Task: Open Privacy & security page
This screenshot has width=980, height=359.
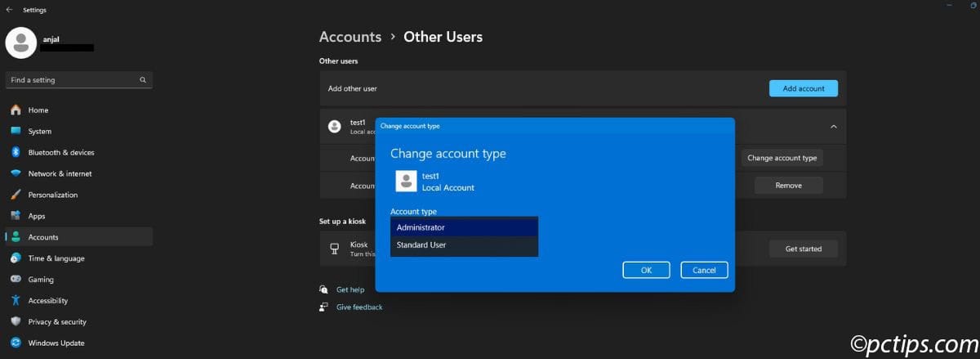Action: click(x=78, y=322)
